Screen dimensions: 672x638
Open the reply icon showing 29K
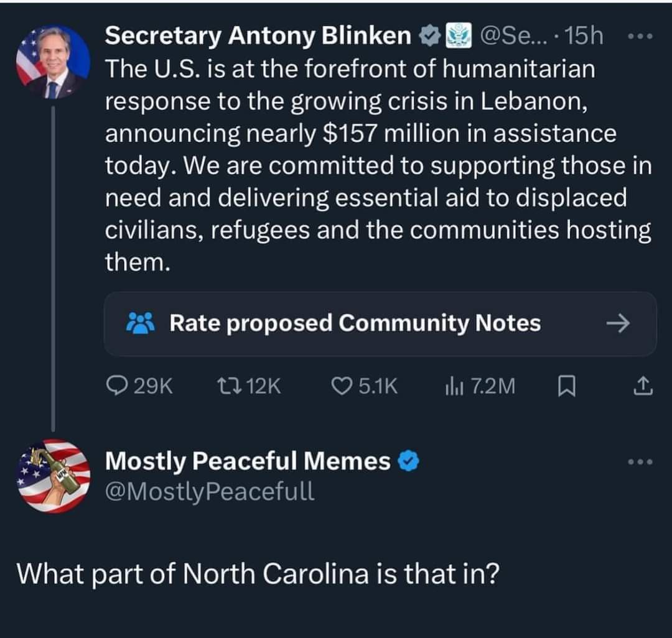(x=116, y=387)
